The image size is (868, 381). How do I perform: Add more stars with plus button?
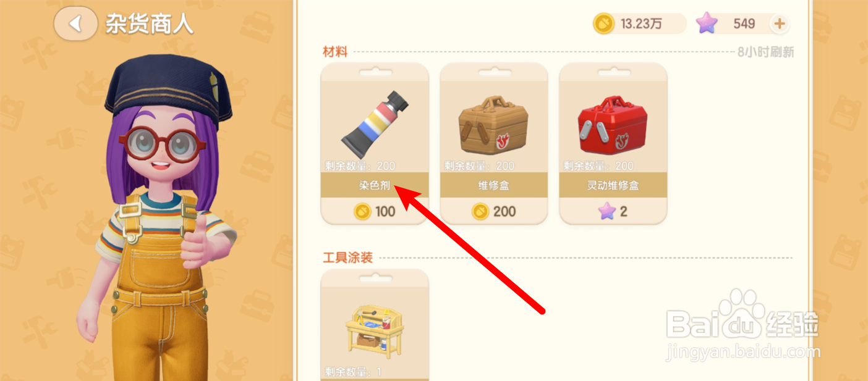click(x=780, y=24)
